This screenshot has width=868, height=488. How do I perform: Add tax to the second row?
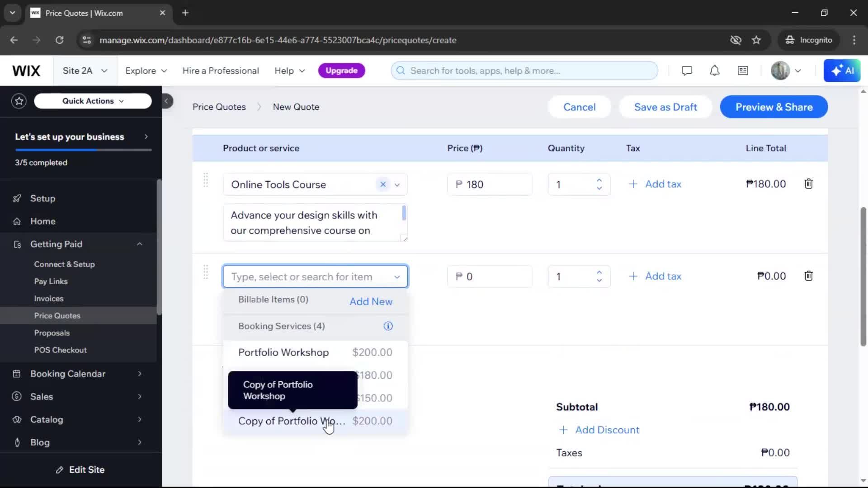click(655, 276)
